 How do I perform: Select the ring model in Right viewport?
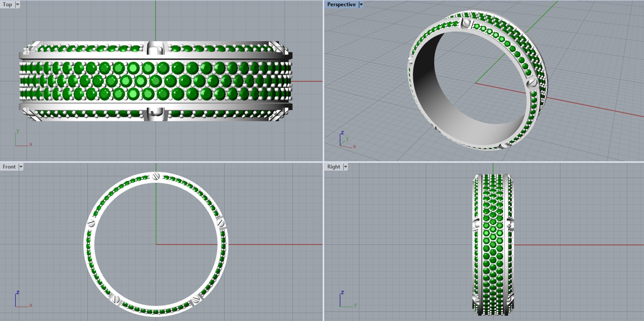point(493,245)
